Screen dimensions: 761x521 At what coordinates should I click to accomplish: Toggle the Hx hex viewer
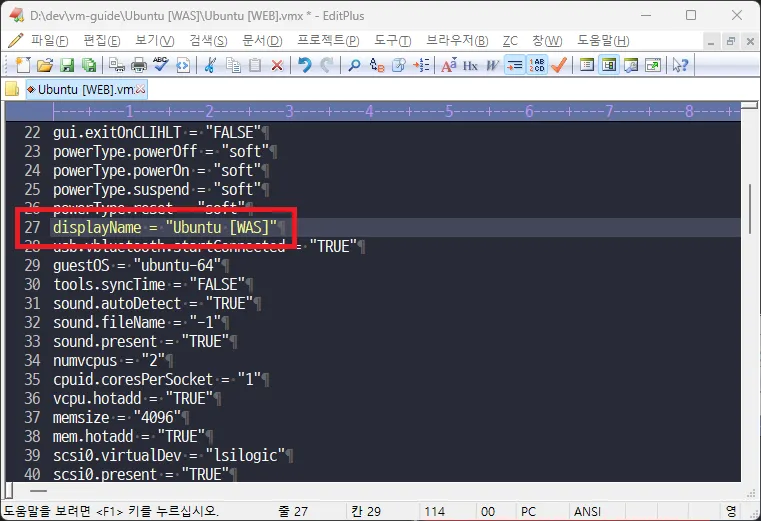tap(470, 65)
